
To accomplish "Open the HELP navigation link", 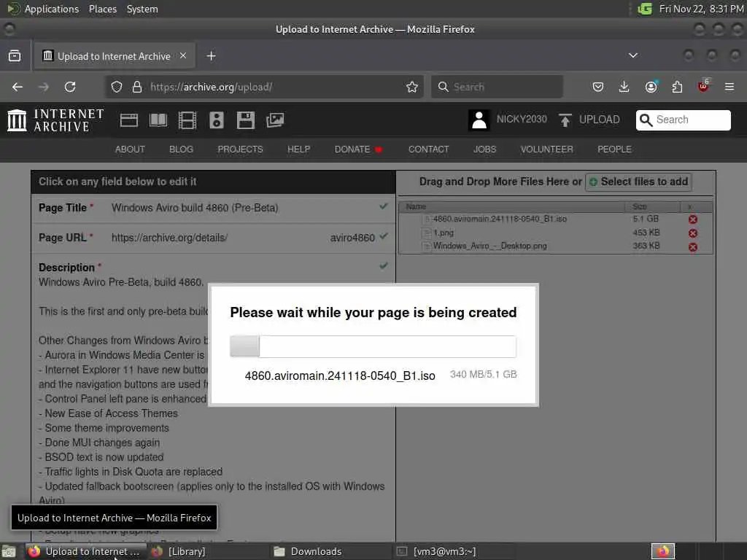I will [x=298, y=149].
